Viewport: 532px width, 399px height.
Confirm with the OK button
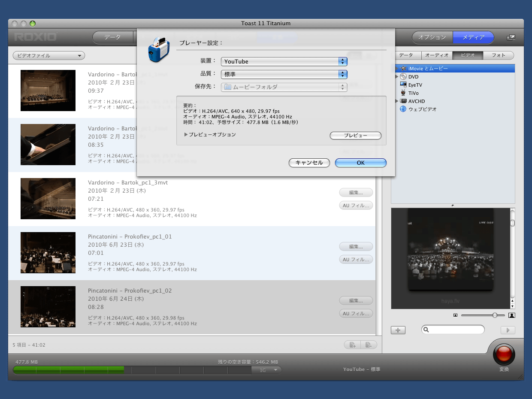coord(361,163)
